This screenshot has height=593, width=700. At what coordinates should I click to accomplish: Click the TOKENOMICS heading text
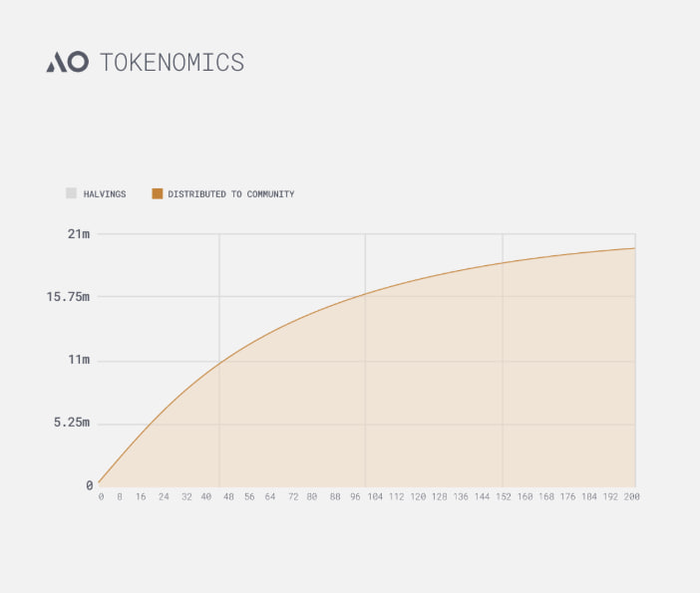(172, 62)
